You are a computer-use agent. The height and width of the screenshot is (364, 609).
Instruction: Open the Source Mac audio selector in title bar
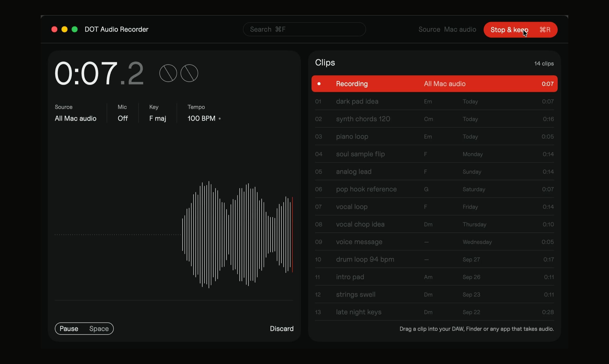click(x=447, y=29)
